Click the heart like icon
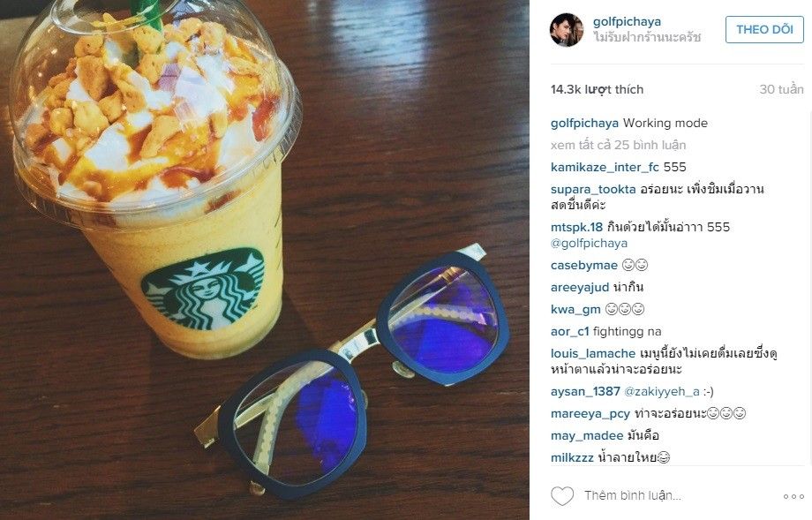 [562, 495]
